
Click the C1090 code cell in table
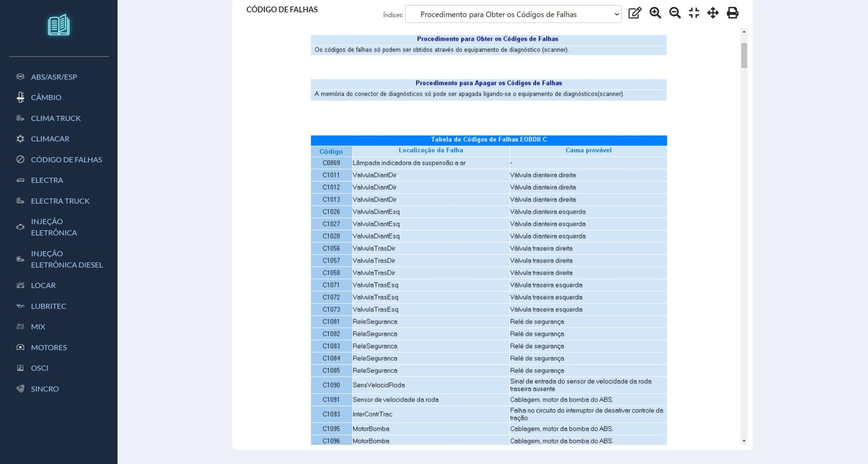click(x=331, y=385)
